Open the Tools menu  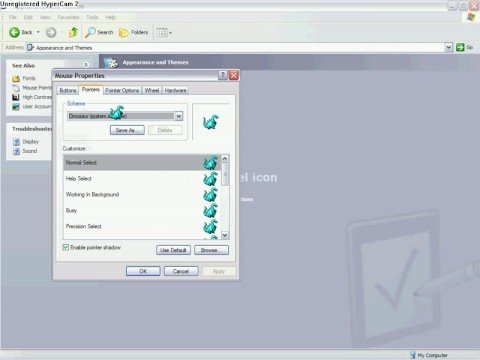(x=92, y=17)
